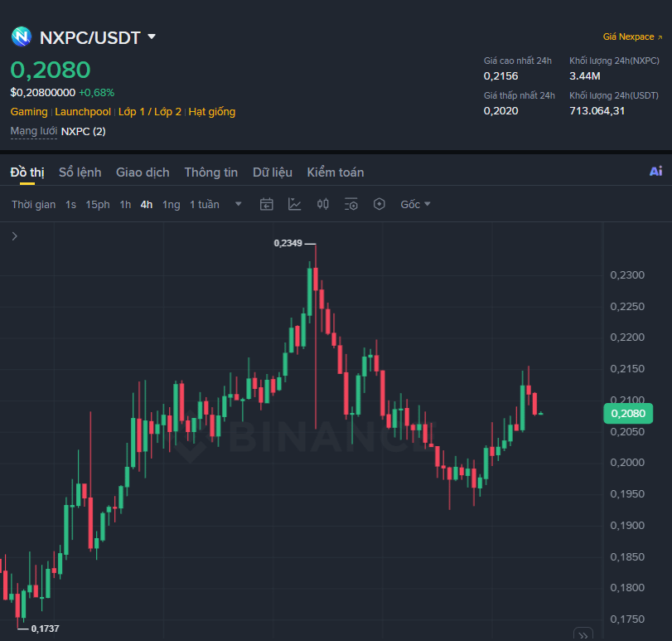672x641 pixels.
Task: Open the Gốc chart source dropdown
Action: (415, 205)
